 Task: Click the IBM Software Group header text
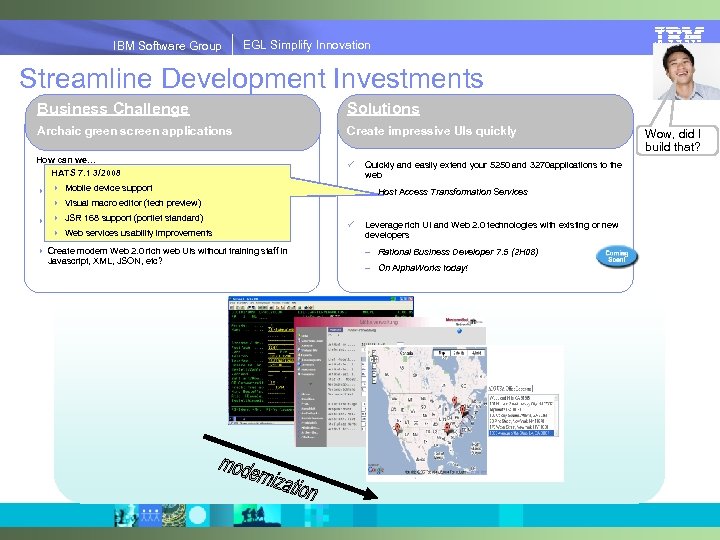coord(167,45)
